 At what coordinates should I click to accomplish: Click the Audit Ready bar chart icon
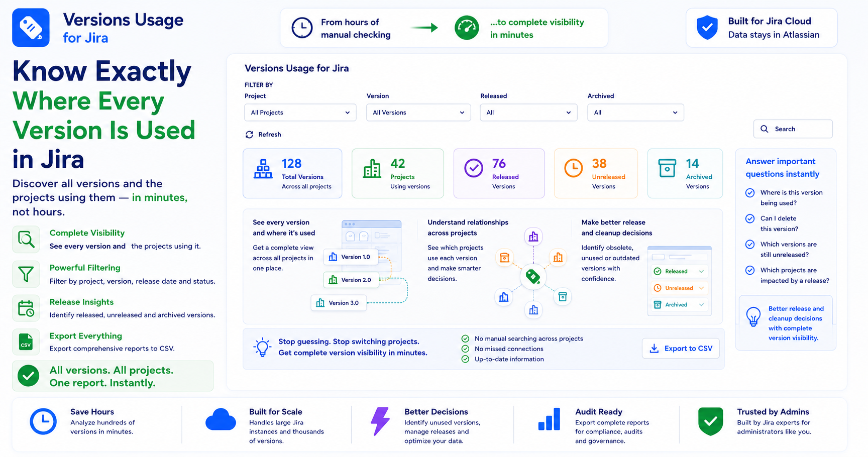(549, 419)
